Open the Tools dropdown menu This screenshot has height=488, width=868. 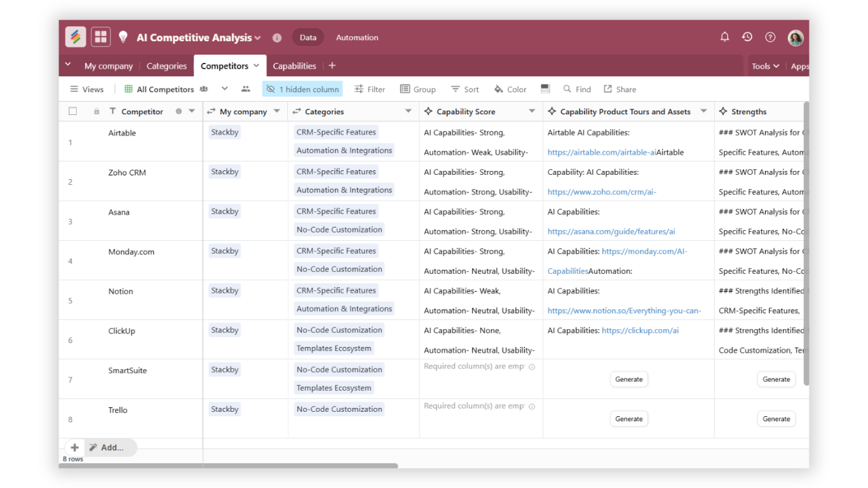765,66
